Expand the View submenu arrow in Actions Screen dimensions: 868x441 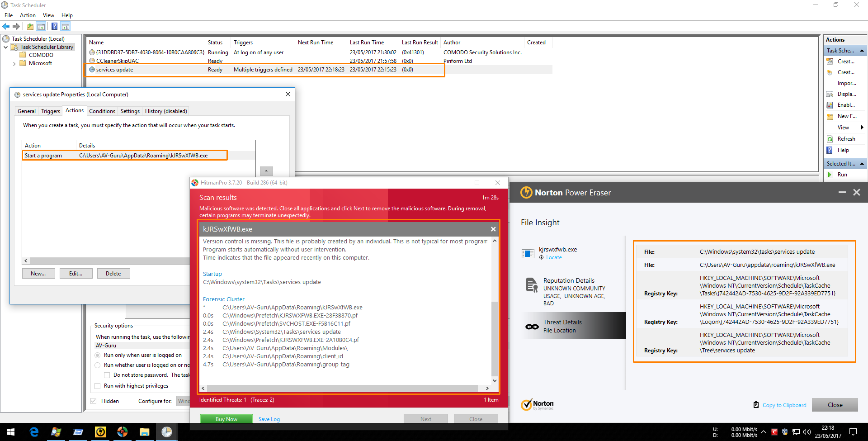tap(862, 128)
